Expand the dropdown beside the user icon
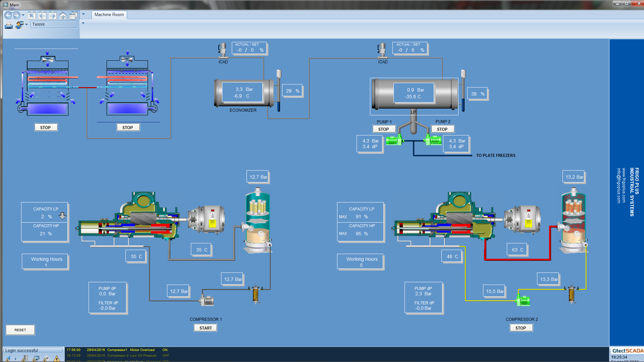The width and height of the screenshot is (644, 362). [x=26, y=25]
